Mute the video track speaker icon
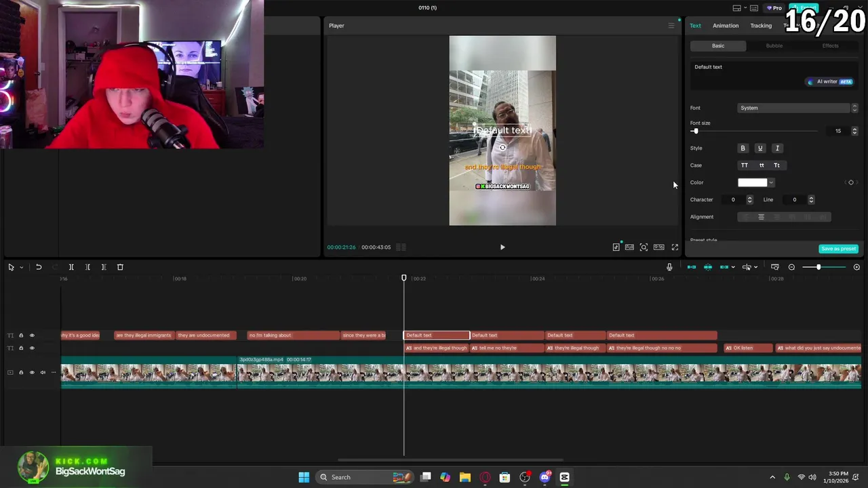Screen dimensions: 868x488 [43, 372]
